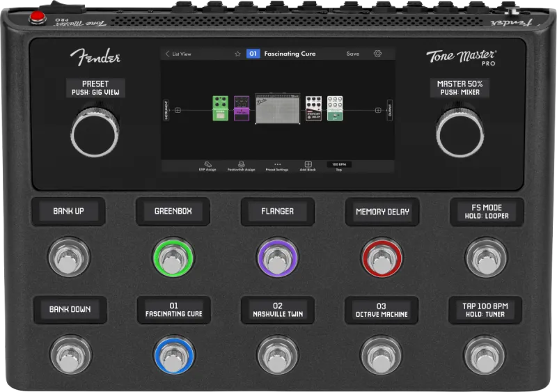Toggle the purple-ringed Flanger footswitch
The image size is (557, 392).
(277, 258)
